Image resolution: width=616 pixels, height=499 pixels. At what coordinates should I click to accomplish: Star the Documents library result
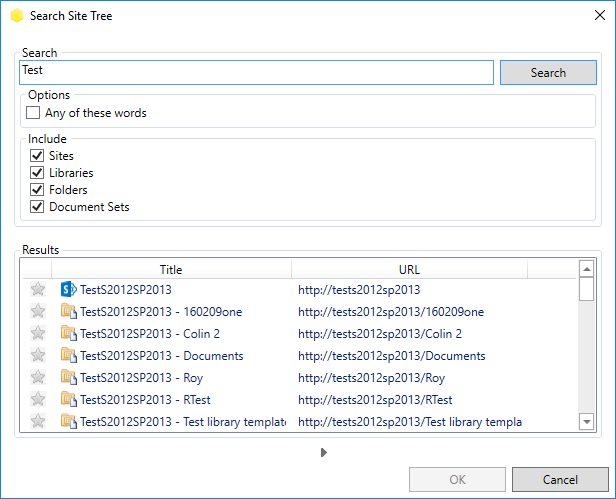point(38,355)
